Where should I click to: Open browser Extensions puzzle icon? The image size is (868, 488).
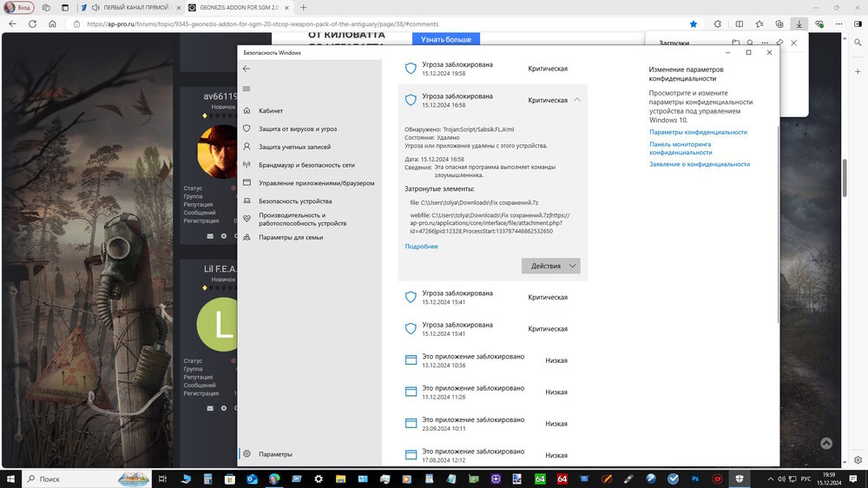(x=718, y=23)
